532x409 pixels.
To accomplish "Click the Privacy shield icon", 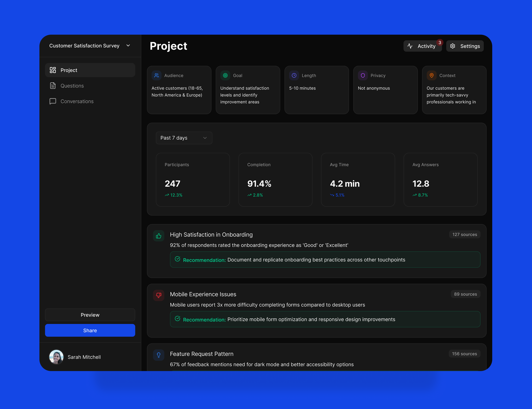I will (x=363, y=76).
